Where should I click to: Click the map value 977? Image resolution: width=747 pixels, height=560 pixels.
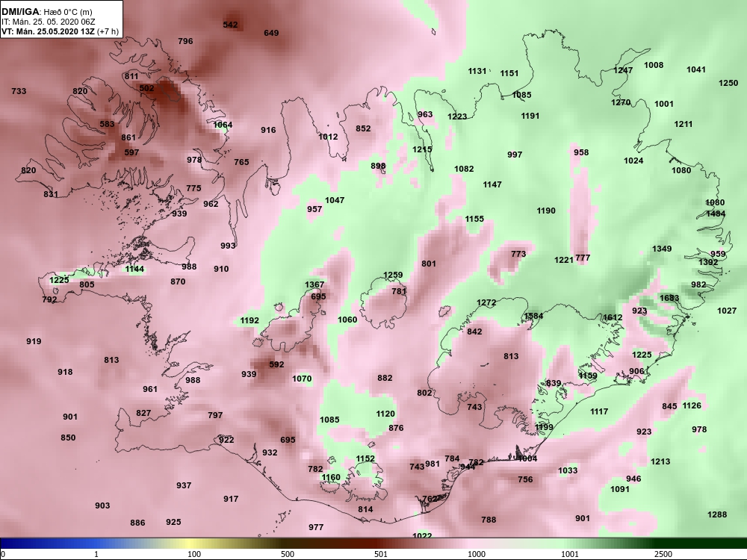pos(316,527)
